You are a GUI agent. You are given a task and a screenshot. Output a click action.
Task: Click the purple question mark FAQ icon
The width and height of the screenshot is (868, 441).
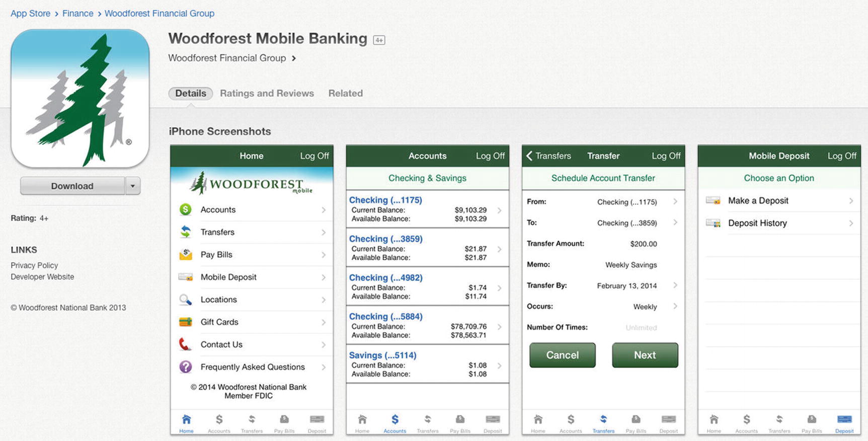click(x=186, y=367)
